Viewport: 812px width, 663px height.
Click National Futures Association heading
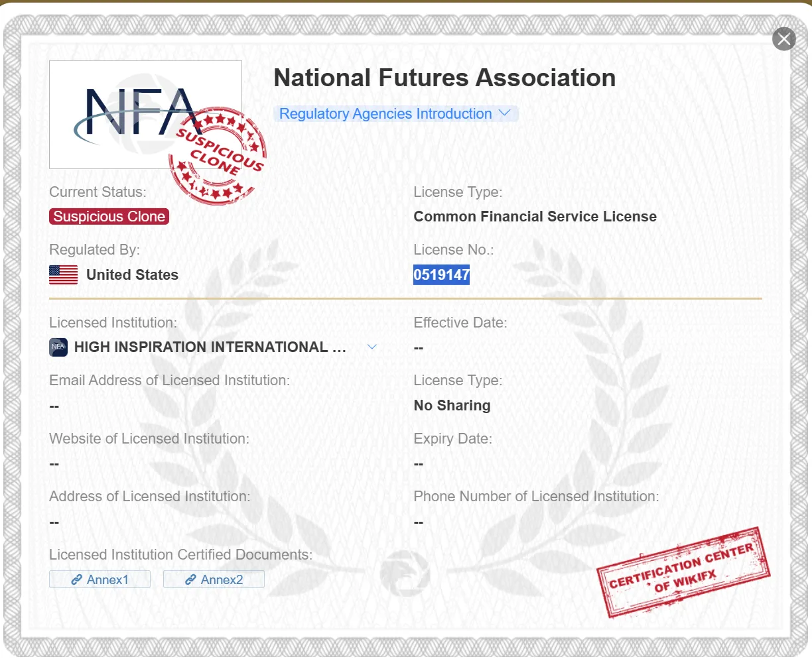click(444, 78)
